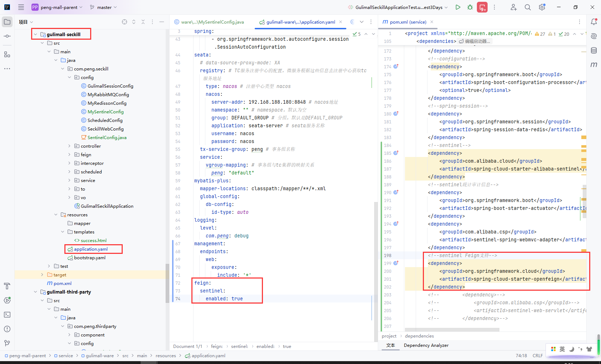Screen dimensions: 601x364
Task: Click gutter icon on line 174
Action: pos(396,67)
